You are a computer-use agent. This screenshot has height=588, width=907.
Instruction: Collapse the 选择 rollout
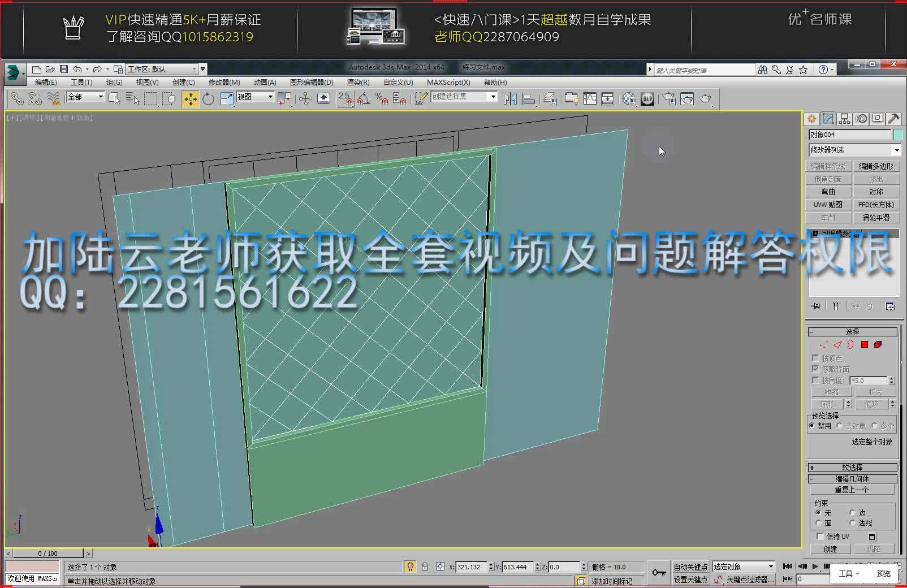coord(813,331)
